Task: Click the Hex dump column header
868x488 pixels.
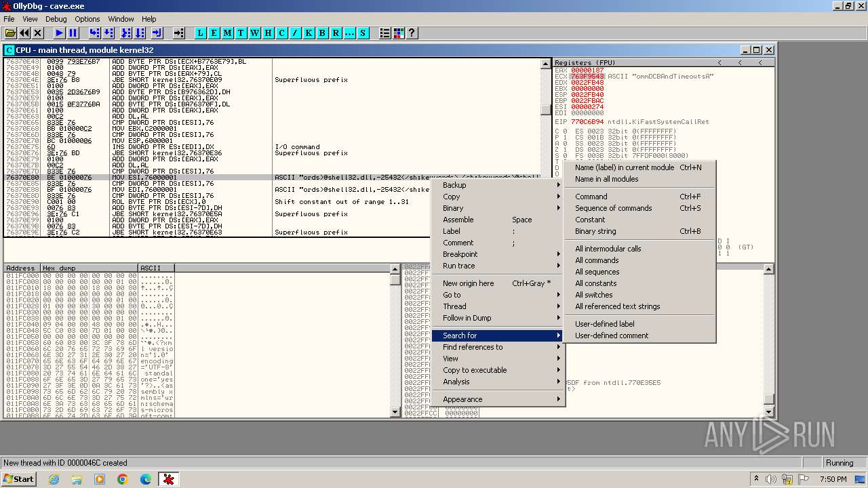Action: coord(89,268)
